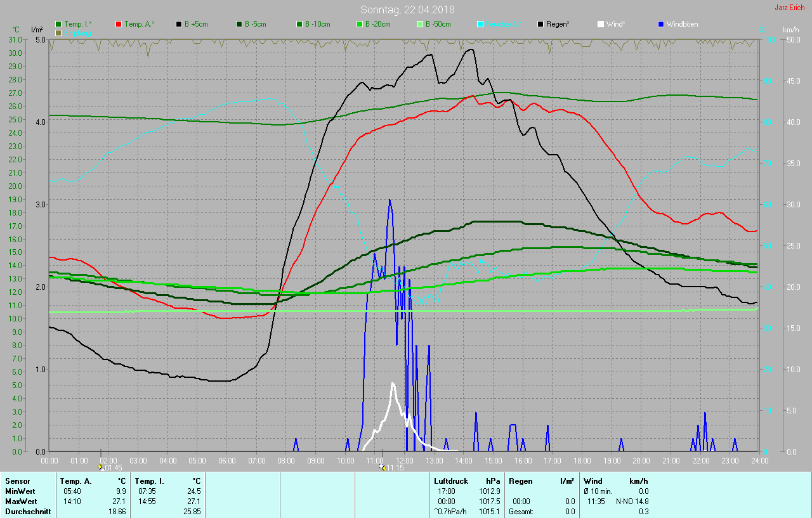Click the average outdoor temperature 18.66
The width and height of the screenshot is (812, 518).
[x=117, y=512]
